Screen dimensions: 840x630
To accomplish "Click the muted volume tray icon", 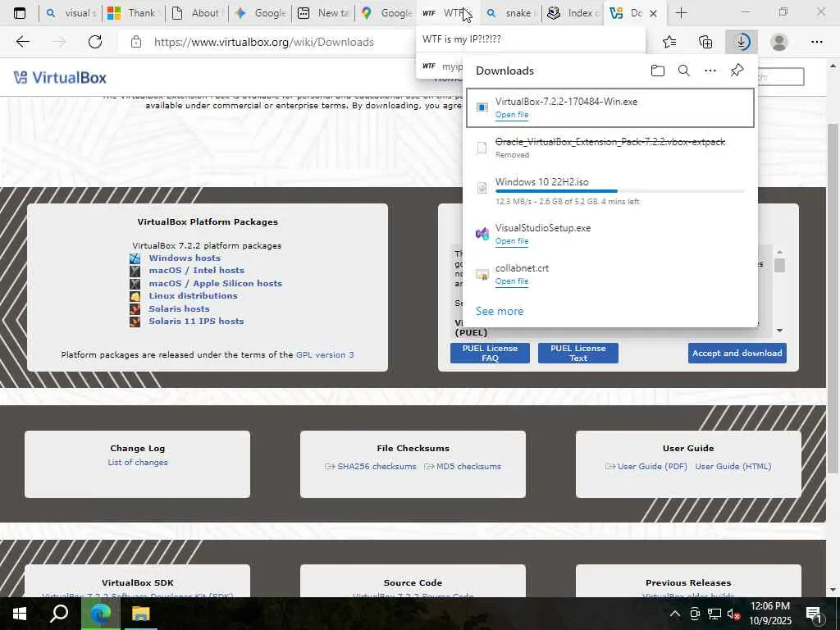I will 733,614.
